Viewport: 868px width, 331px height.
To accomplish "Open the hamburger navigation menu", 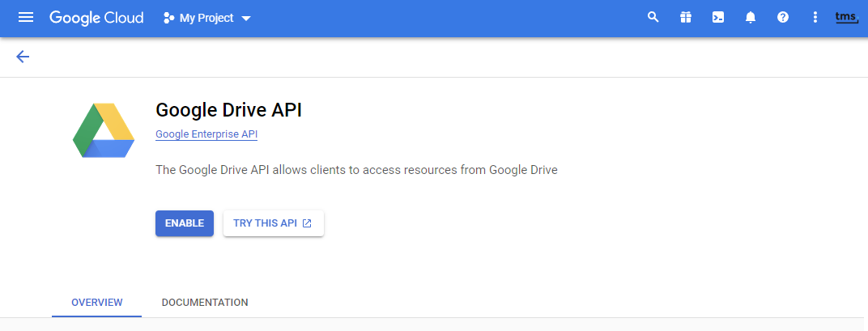I will [26, 18].
